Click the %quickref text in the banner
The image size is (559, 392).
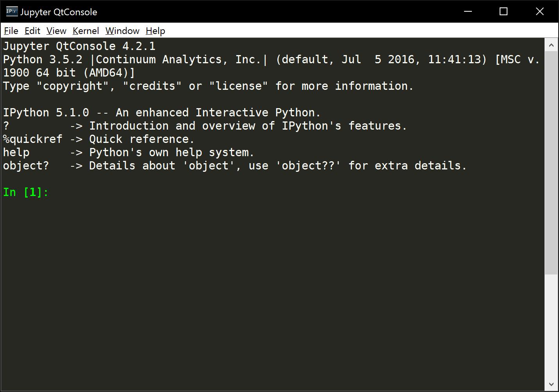point(33,139)
